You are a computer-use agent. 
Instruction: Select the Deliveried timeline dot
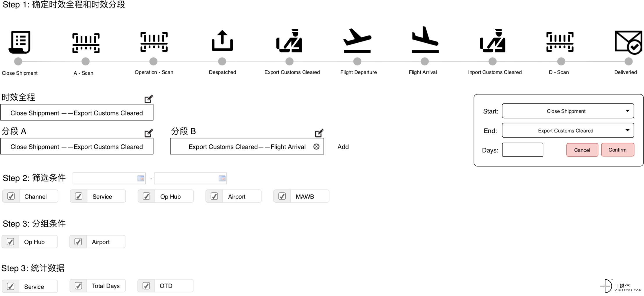coord(629,61)
